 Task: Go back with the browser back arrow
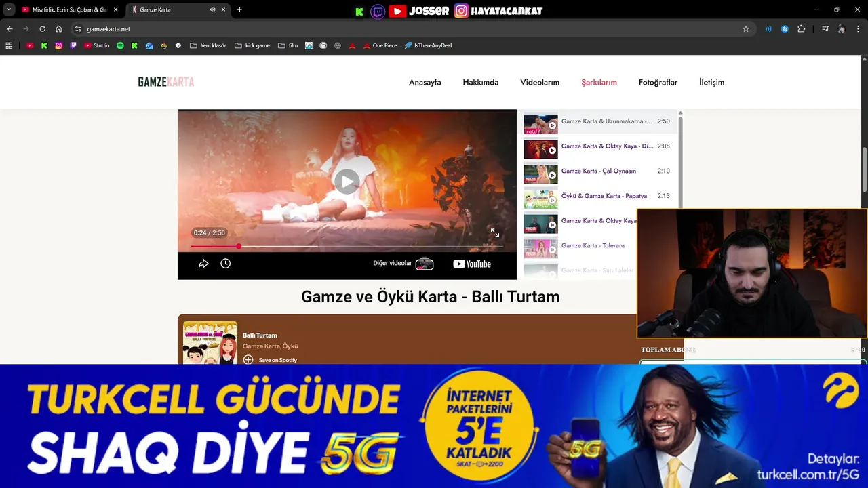click(9, 29)
